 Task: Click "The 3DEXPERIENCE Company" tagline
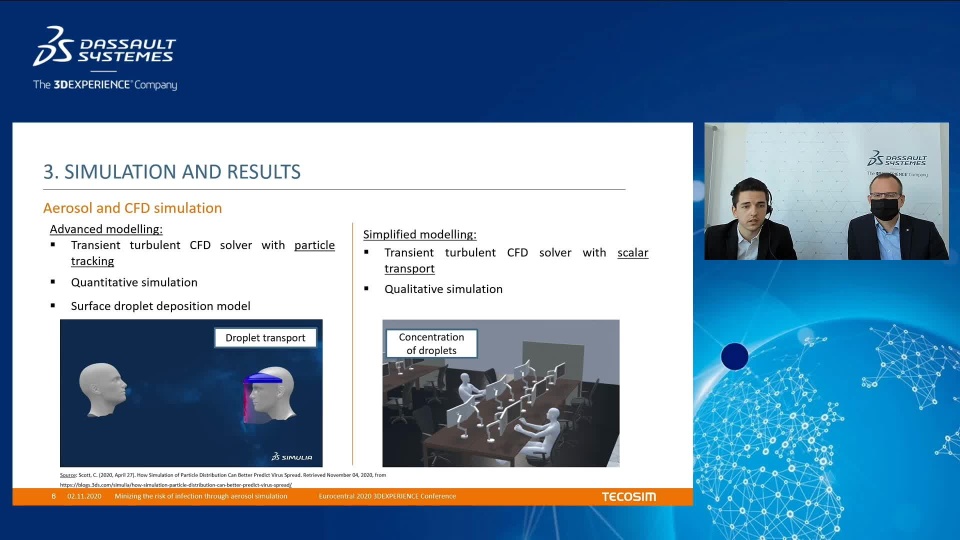(x=105, y=84)
